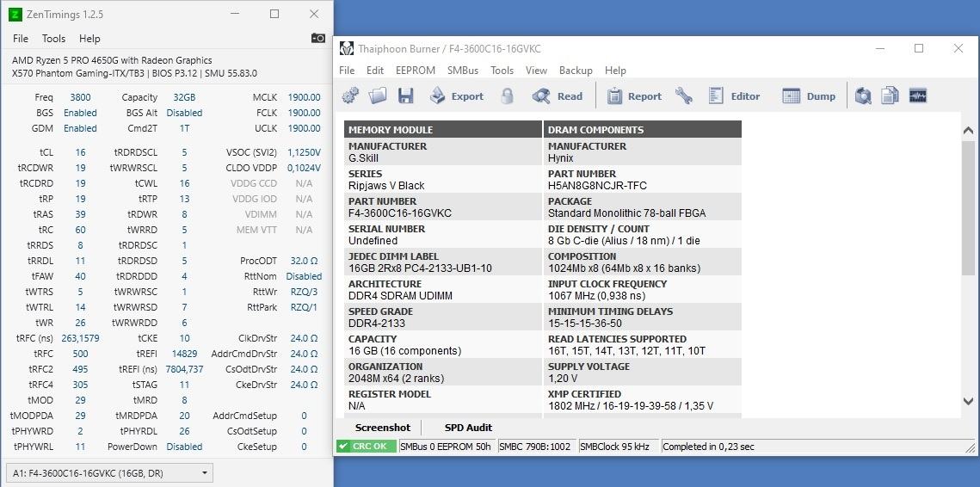The width and height of the screenshot is (980, 487).
Task: Click the gears settings icon in Thaiphoon Burner
Action: 351,96
